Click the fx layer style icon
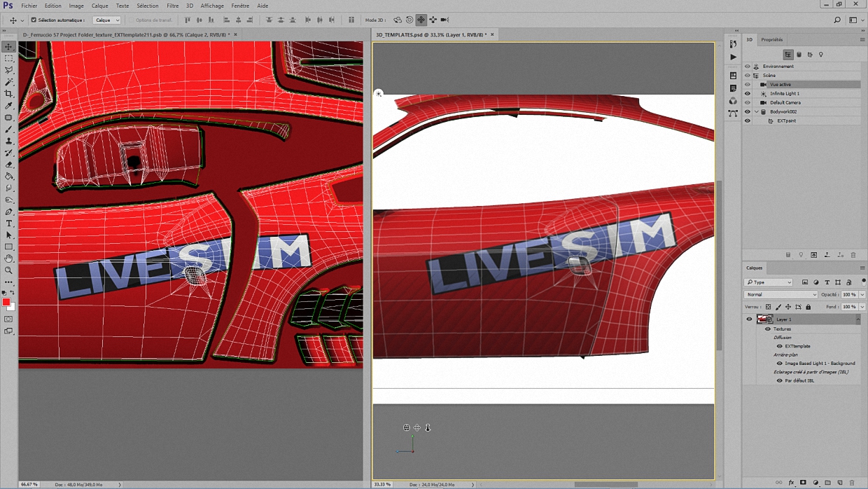Viewport: 868px width, 489px height. [x=792, y=483]
